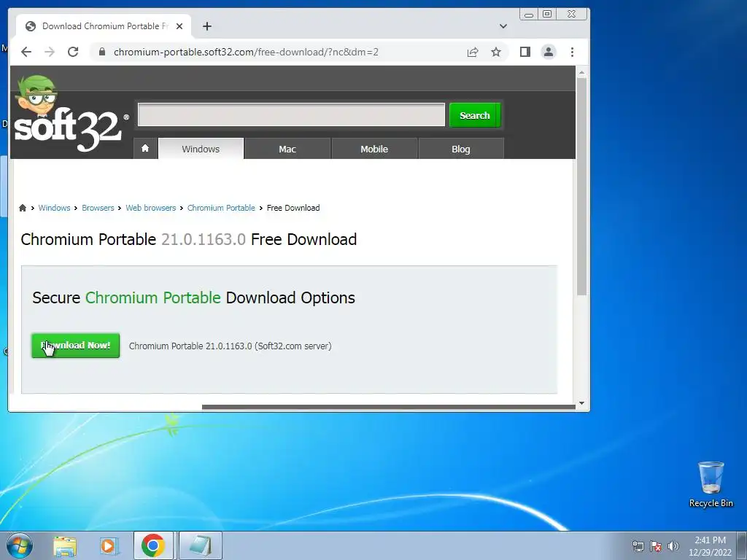Click the Soft32 search input field
Viewport: 747px width, 560px height.
[x=291, y=114]
